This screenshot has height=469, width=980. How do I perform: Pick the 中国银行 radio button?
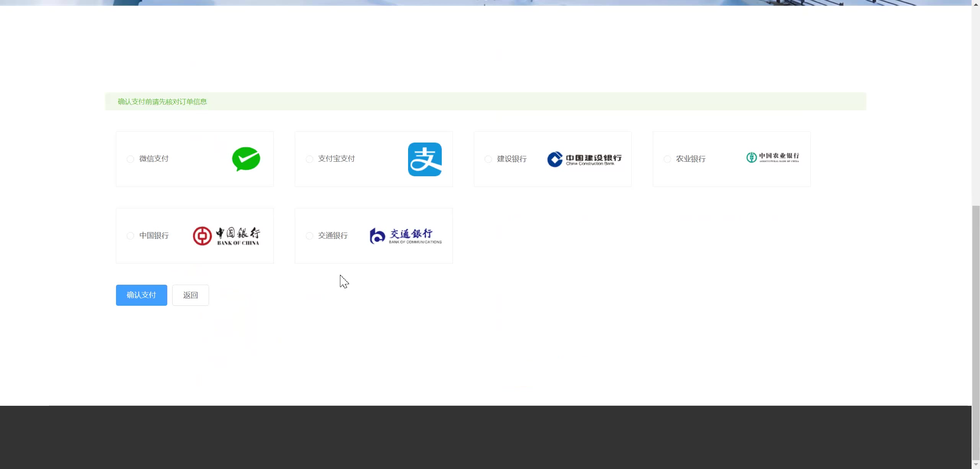tap(130, 236)
